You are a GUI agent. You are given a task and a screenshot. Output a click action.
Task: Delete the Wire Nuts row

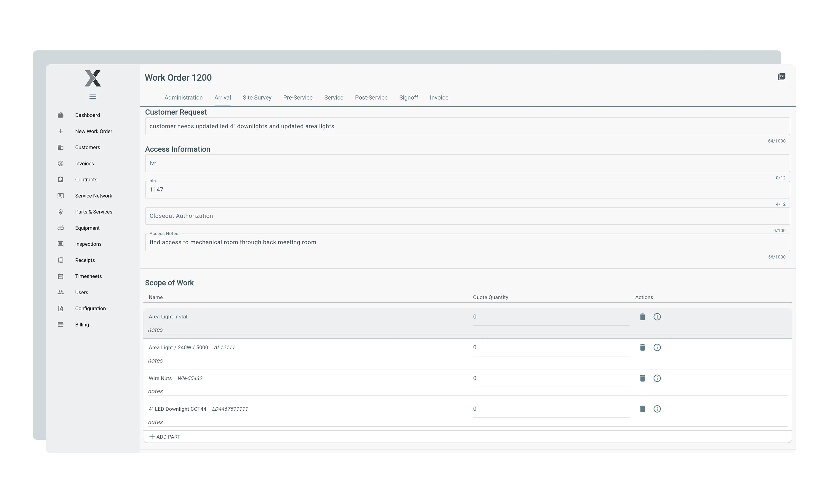click(x=642, y=378)
